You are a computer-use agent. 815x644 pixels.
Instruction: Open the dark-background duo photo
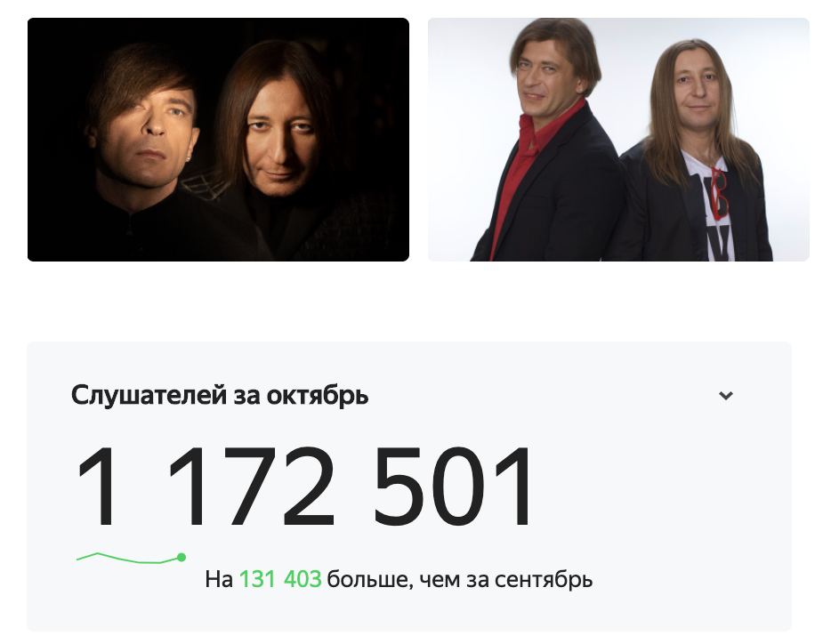(218, 140)
